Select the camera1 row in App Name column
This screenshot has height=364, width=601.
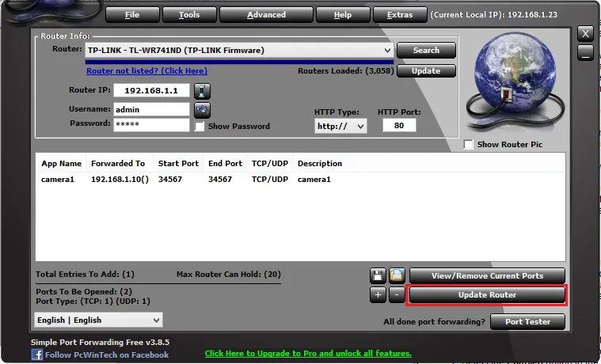tap(58, 180)
